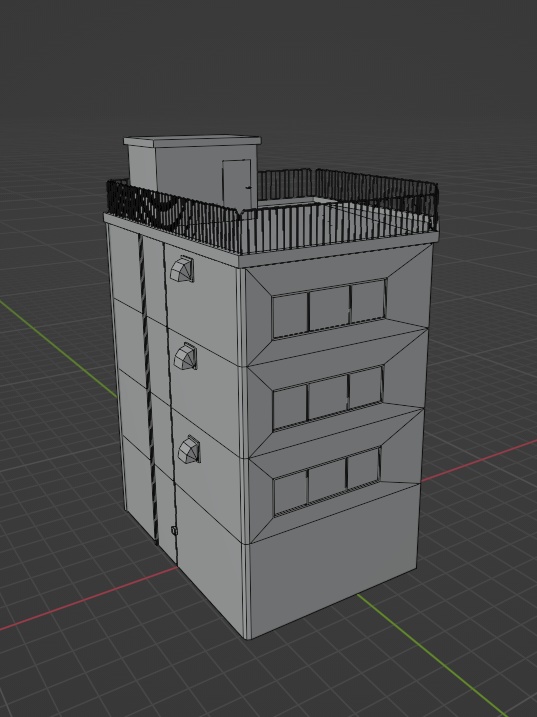Select the twisted cable running down side wall
The image size is (537, 717).
tap(148, 389)
